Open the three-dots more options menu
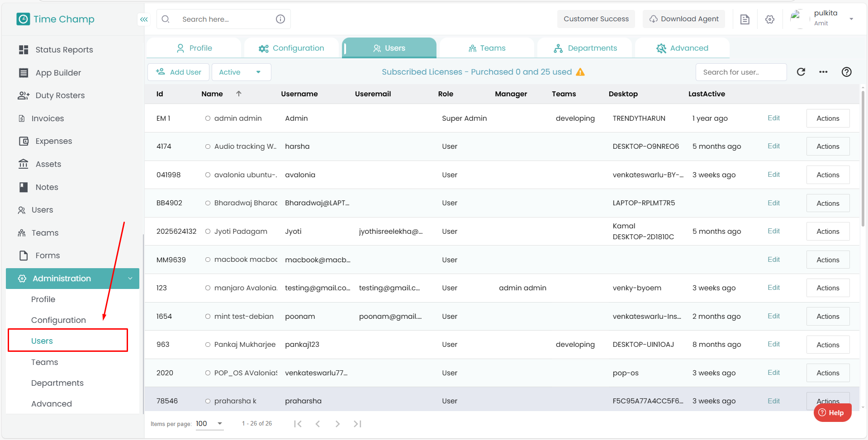Image resolution: width=868 pixels, height=440 pixels. [x=823, y=72]
